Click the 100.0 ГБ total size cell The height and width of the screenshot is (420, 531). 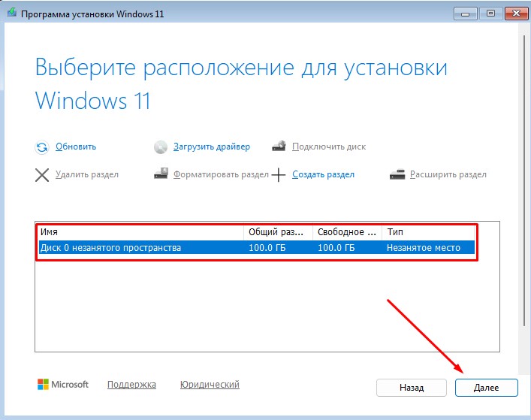(x=267, y=248)
